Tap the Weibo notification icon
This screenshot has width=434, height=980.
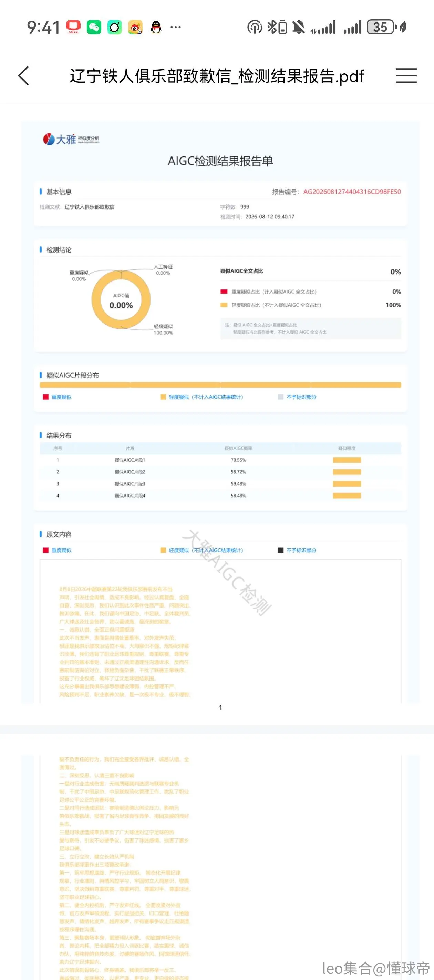[x=135, y=27]
